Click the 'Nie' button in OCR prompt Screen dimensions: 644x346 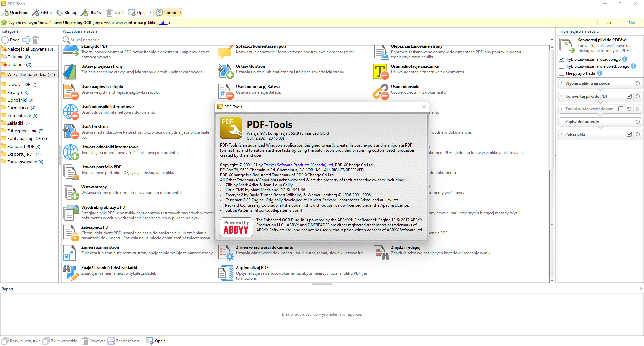click(632, 23)
